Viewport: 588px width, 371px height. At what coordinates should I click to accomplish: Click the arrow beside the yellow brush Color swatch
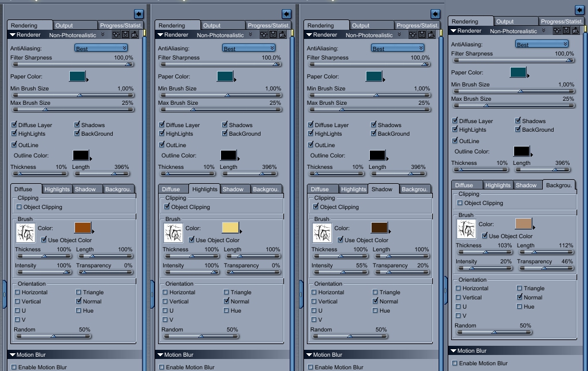pos(240,231)
